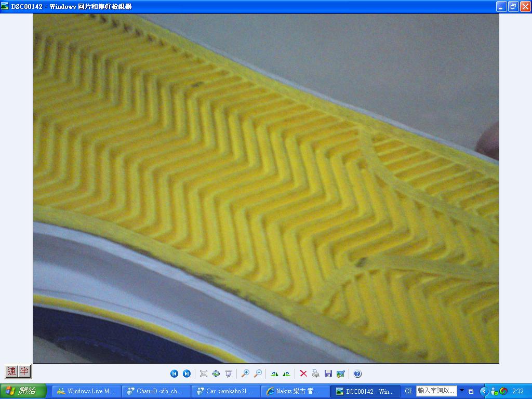Zoom in on the picture
The width and height of the screenshot is (532, 399).
coord(245,374)
